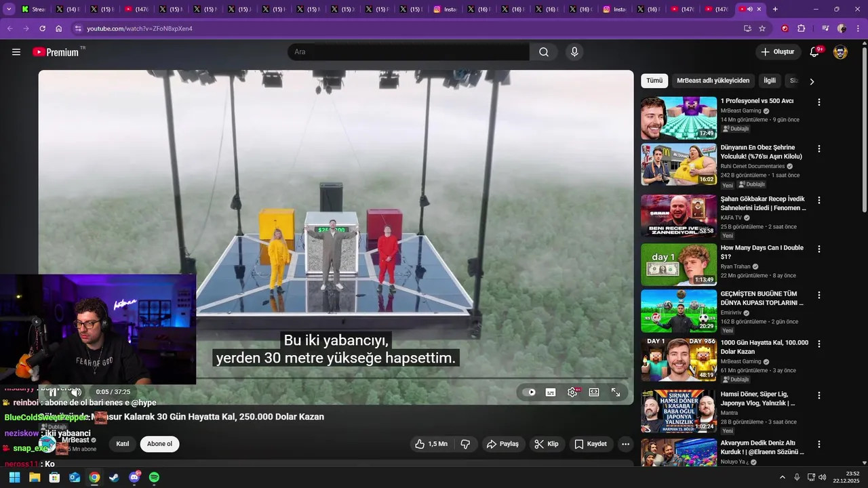
Task: Open new browser tab plus button
Action: pos(775,9)
